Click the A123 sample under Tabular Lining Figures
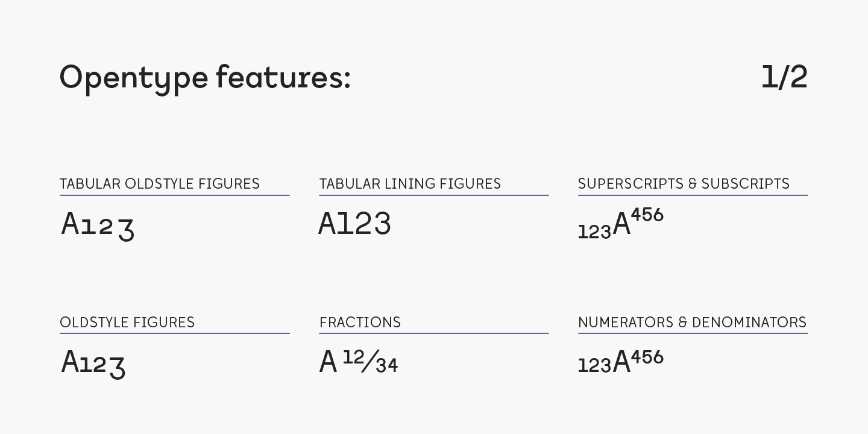The height and width of the screenshot is (434, 868). pyautogui.click(x=355, y=224)
